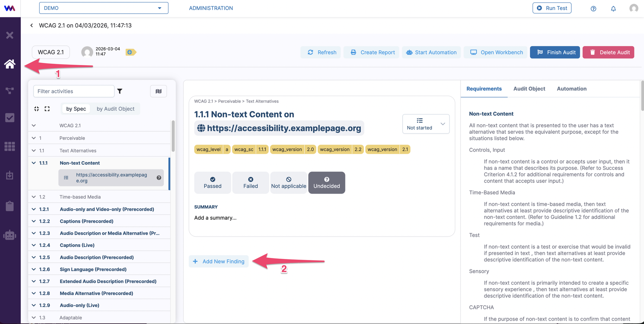Image resolution: width=644 pixels, height=324 pixels.
Task: Click the Add a summary field
Action: pos(215,218)
